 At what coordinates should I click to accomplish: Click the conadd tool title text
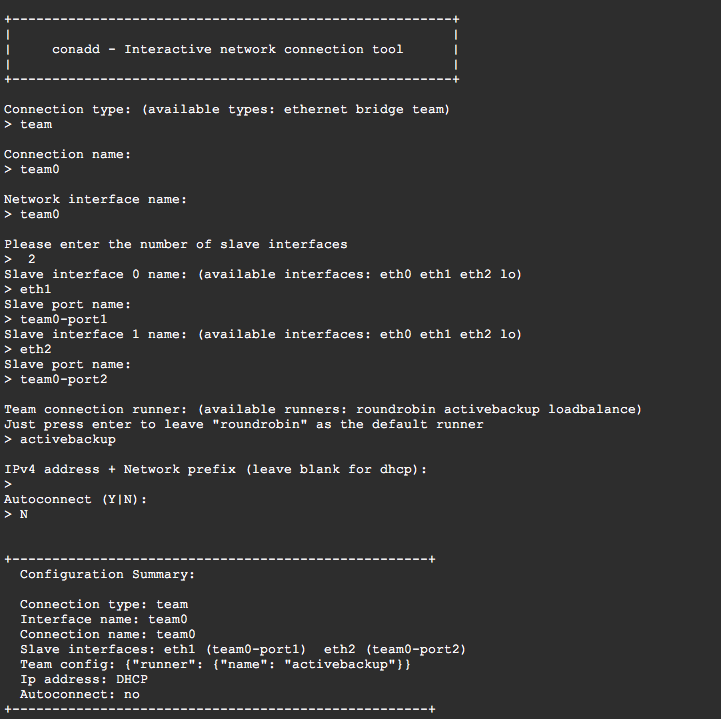(x=228, y=49)
